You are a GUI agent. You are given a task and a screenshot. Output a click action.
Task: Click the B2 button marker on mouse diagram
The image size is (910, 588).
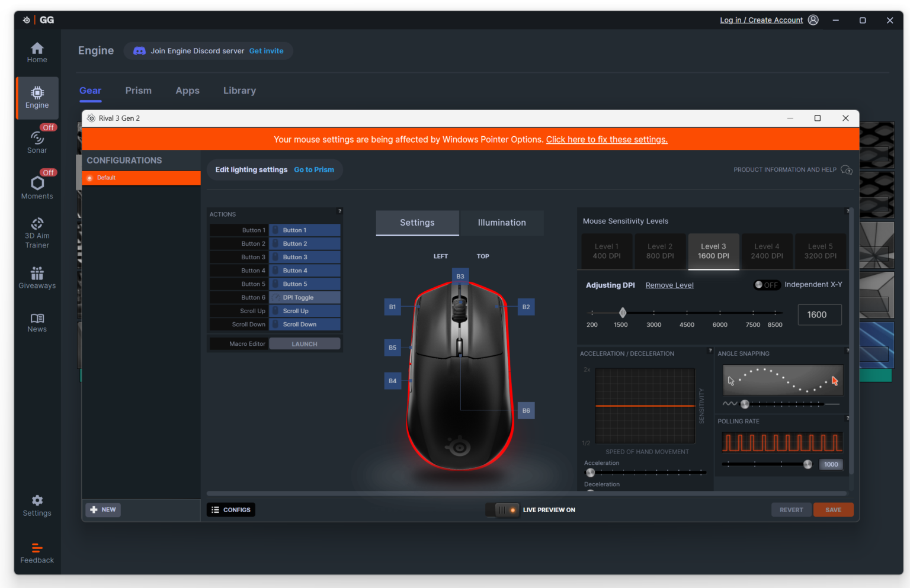coord(526,307)
